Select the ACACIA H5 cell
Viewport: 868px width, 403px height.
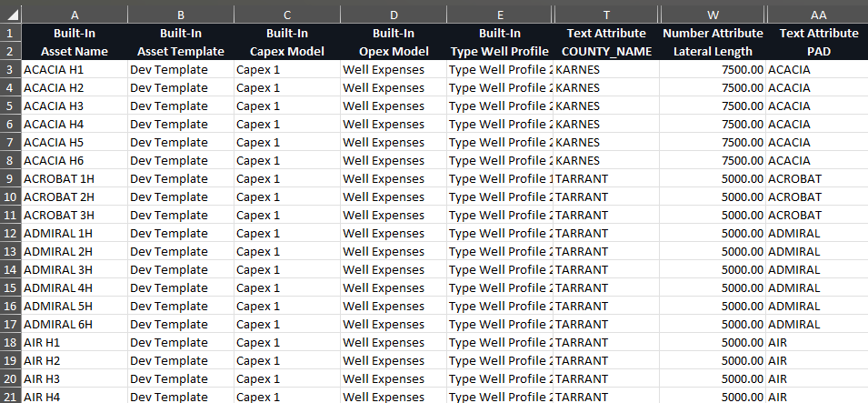[75, 143]
